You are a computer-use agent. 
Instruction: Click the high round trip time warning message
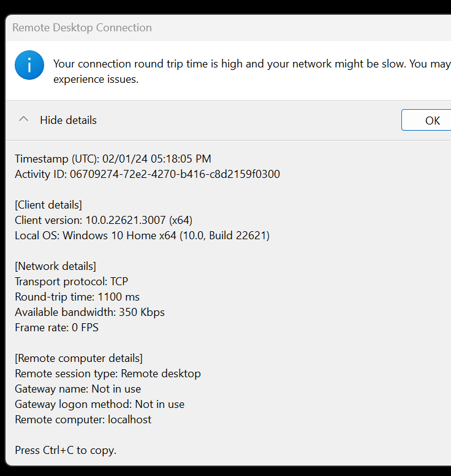(251, 71)
